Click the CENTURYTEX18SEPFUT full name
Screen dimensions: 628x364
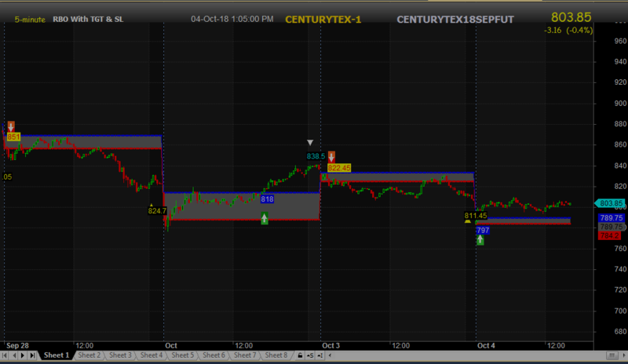(455, 20)
